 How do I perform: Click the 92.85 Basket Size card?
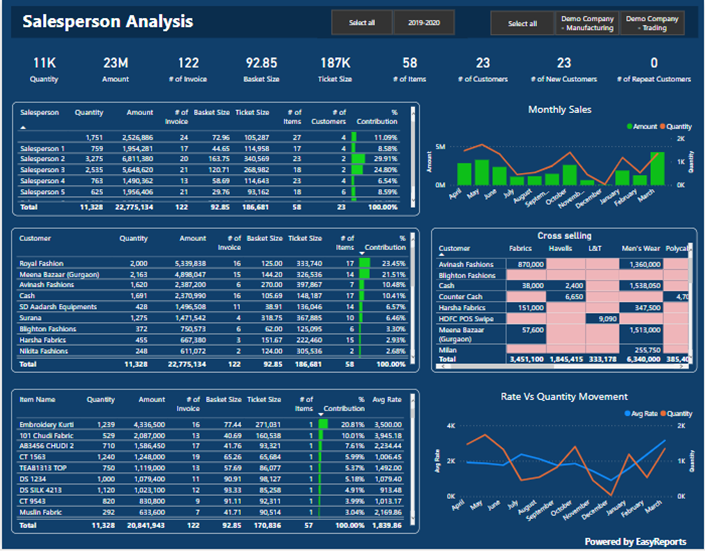[x=261, y=69]
